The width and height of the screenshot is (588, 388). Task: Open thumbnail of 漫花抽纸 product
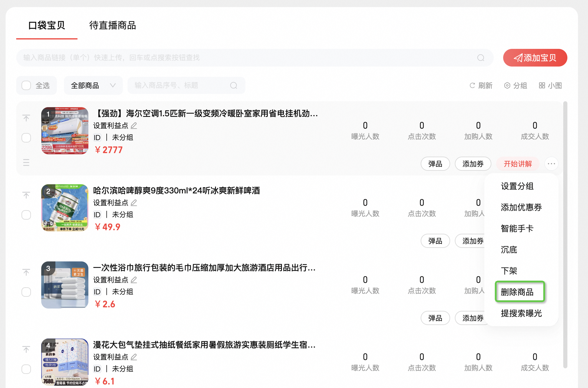(x=65, y=362)
